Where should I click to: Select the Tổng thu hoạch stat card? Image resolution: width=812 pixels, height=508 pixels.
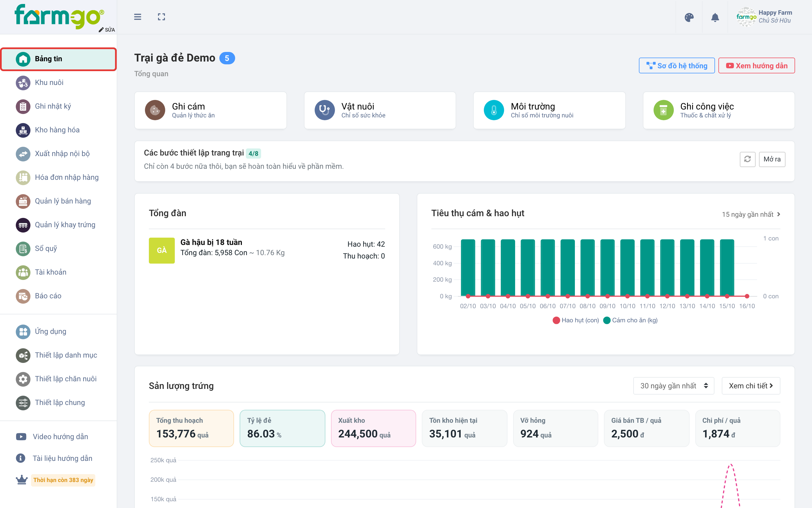191,428
